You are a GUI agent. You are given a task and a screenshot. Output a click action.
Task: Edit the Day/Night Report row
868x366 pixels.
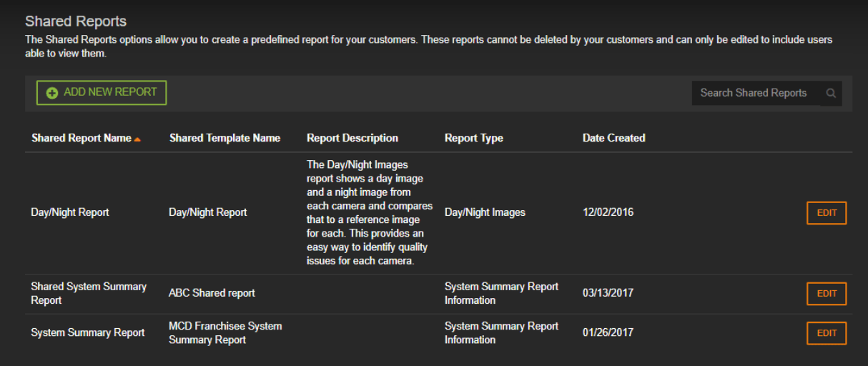click(x=827, y=213)
